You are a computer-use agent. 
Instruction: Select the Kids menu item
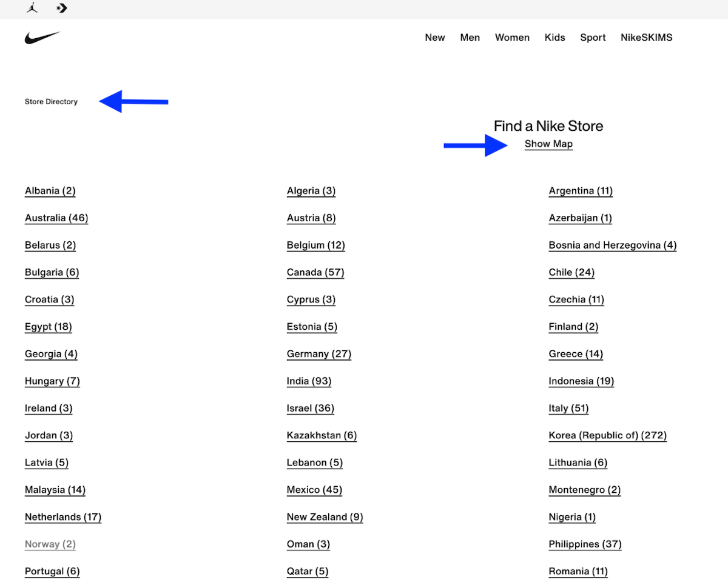(554, 37)
